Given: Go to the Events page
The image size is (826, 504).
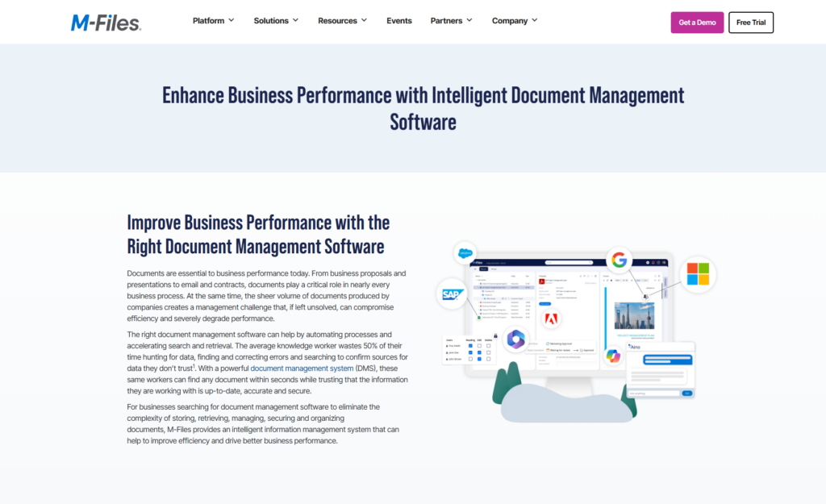Looking at the screenshot, I should click(x=398, y=21).
